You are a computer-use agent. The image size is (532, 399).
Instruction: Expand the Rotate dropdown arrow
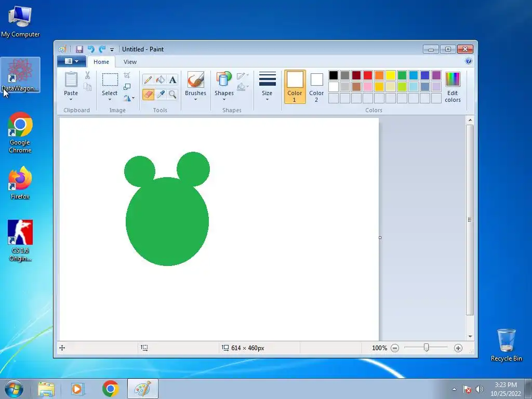click(x=133, y=98)
